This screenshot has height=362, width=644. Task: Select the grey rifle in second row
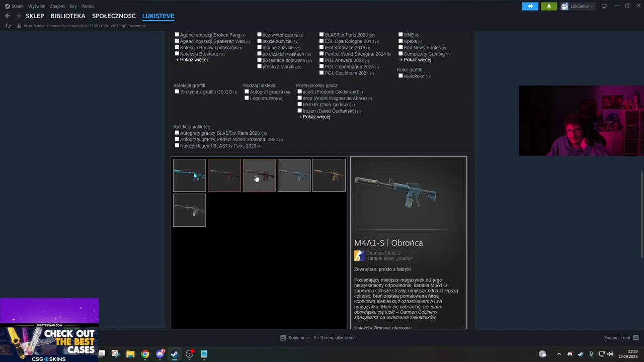pos(189,210)
